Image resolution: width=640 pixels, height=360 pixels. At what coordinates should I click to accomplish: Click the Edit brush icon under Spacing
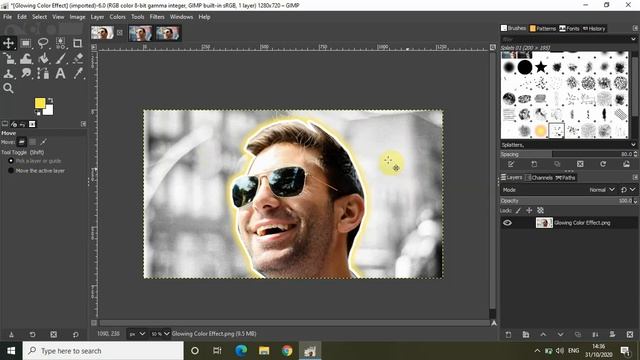[x=511, y=164]
